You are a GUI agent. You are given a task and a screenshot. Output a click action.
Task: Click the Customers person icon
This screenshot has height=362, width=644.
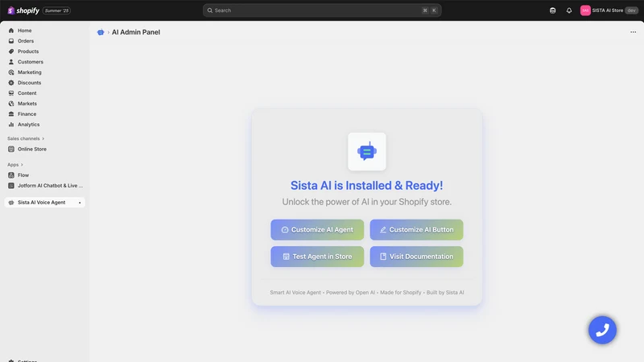11,62
